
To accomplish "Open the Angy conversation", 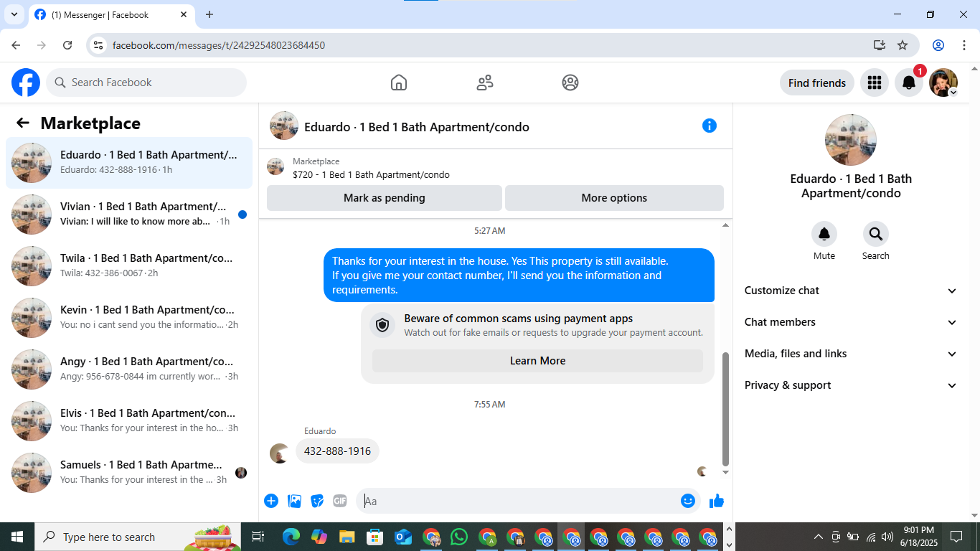I will (129, 369).
